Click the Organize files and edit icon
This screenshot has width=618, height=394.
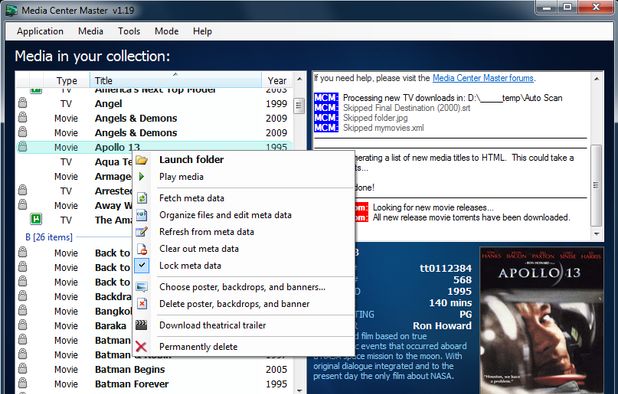coord(141,215)
